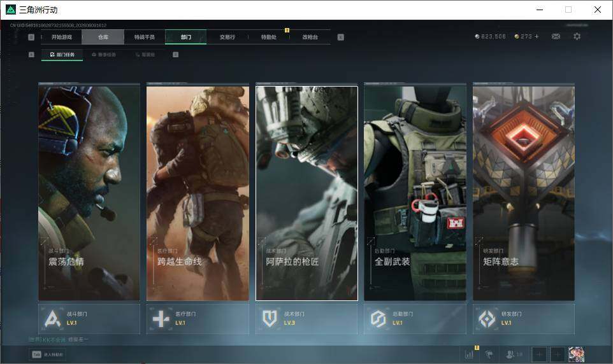This screenshot has width=613, height=364.
Task: Open the 跨越生命线 mission card
Action: tap(198, 193)
